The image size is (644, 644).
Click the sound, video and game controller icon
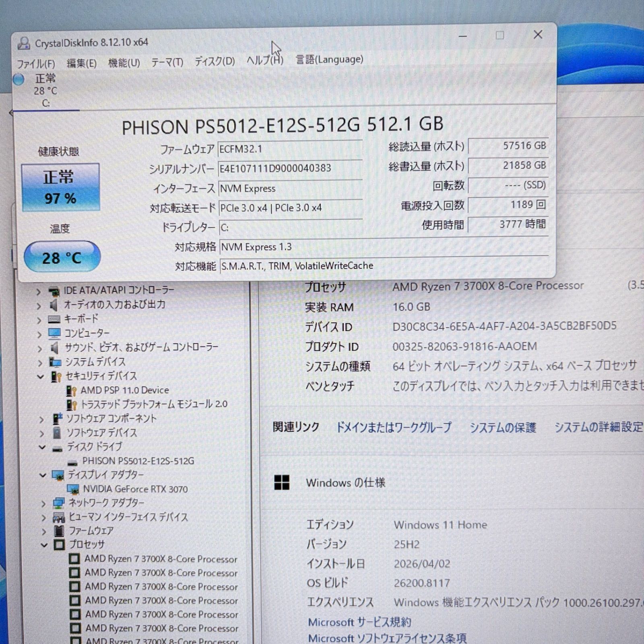tap(55, 348)
